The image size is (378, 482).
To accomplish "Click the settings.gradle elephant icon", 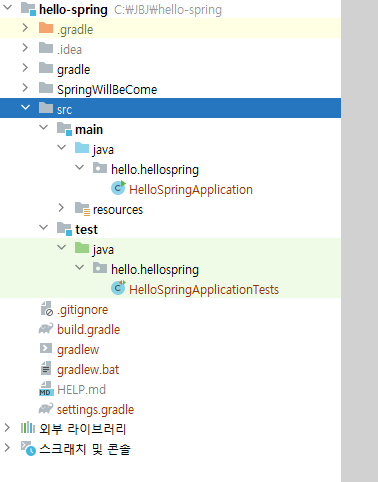I will click(46, 409).
